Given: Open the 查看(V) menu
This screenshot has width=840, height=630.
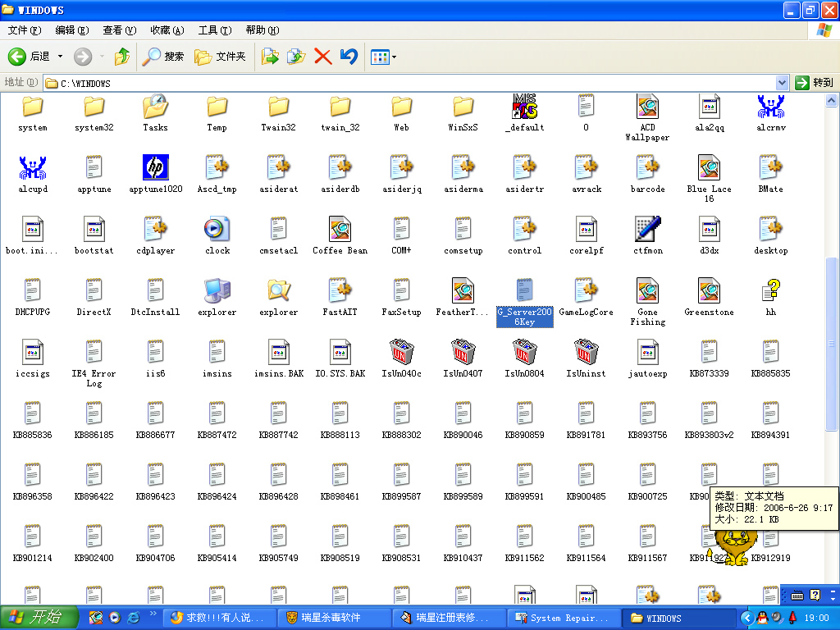Looking at the screenshot, I should click(x=119, y=30).
